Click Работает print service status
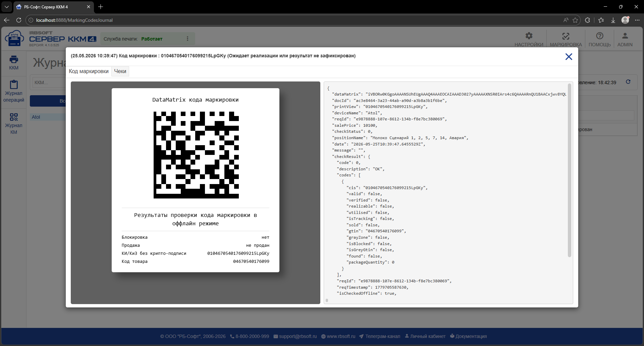Screen dimensions: 644x346 point(152,39)
